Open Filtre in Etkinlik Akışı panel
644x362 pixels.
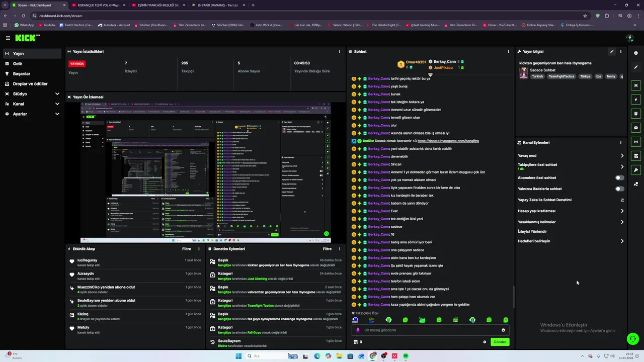click(186, 249)
